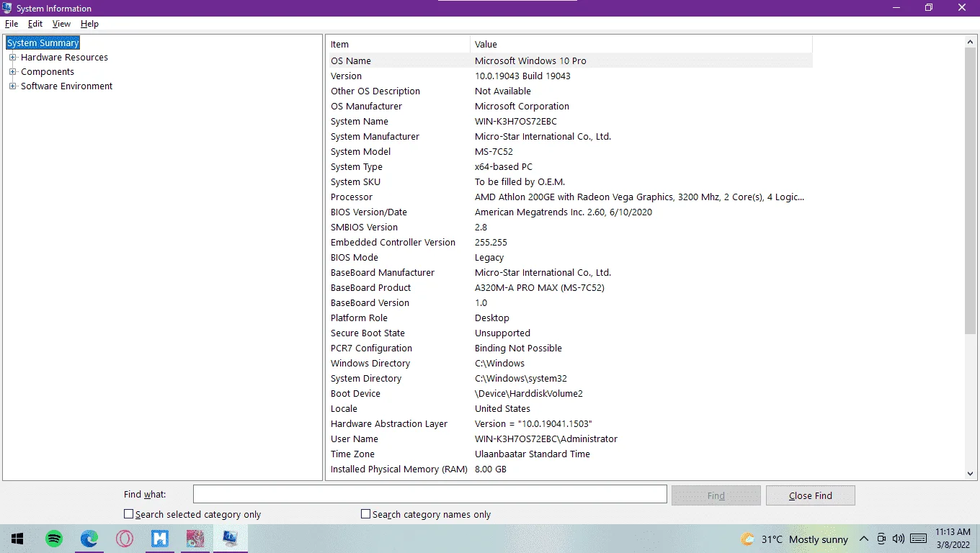
Task: Click the System Information taskbar icon
Action: point(231,539)
